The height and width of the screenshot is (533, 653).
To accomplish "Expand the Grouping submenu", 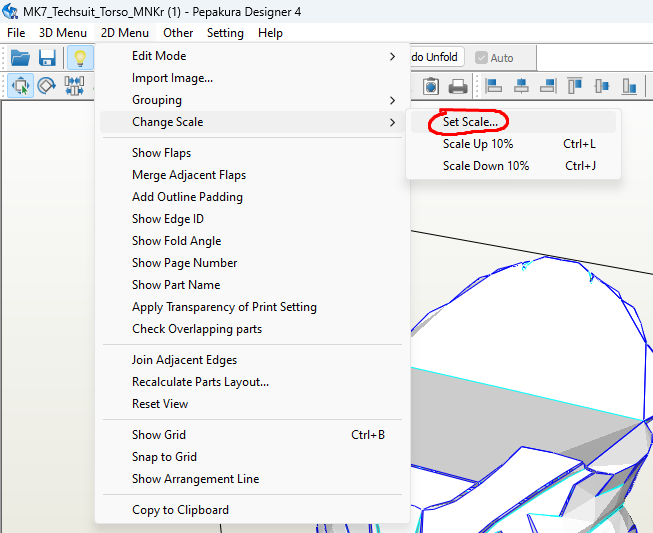I will point(252,100).
